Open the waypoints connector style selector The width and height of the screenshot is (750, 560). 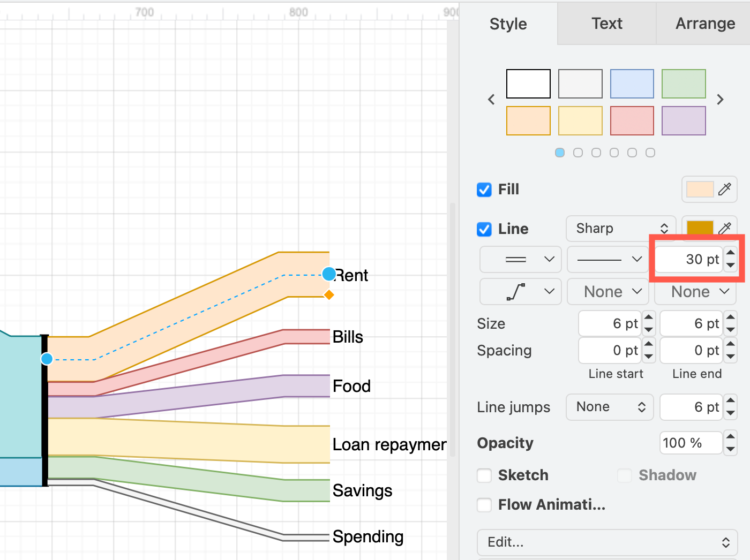[x=520, y=292]
